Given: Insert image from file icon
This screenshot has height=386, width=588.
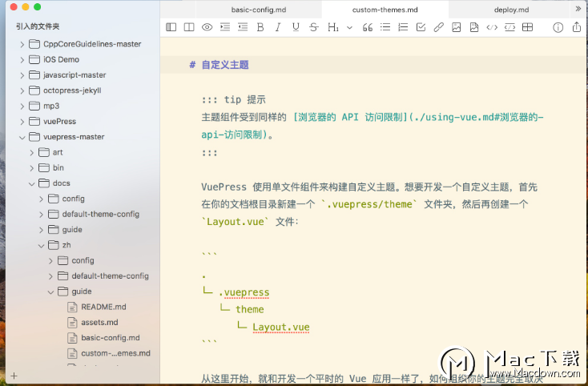Looking at the screenshot, I should point(474,27).
